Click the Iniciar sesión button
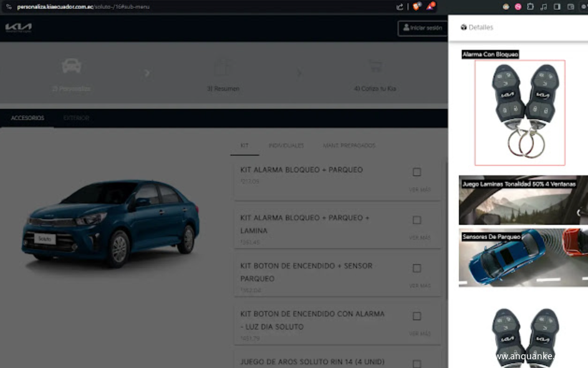This screenshot has height=368, width=588. (x=422, y=27)
